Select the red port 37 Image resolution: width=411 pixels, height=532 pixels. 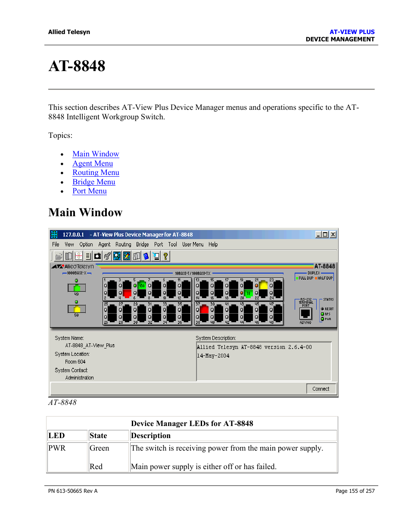tap(204, 309)
